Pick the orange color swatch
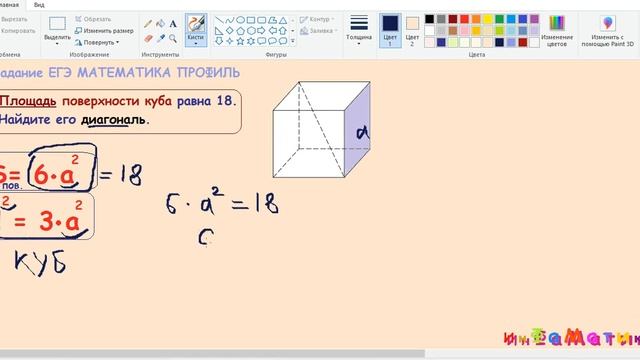640x360 pixels. (476, 19)
